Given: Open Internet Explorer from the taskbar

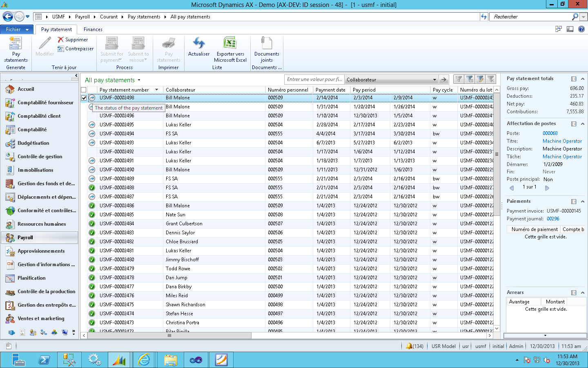Looking at the screenshot, I should coord(144,360).
